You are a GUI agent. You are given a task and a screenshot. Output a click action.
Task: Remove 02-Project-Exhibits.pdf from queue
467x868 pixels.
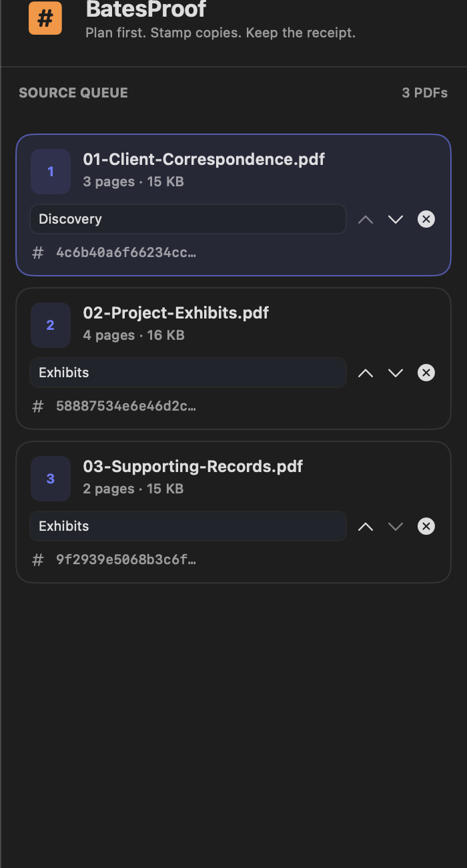426,373
